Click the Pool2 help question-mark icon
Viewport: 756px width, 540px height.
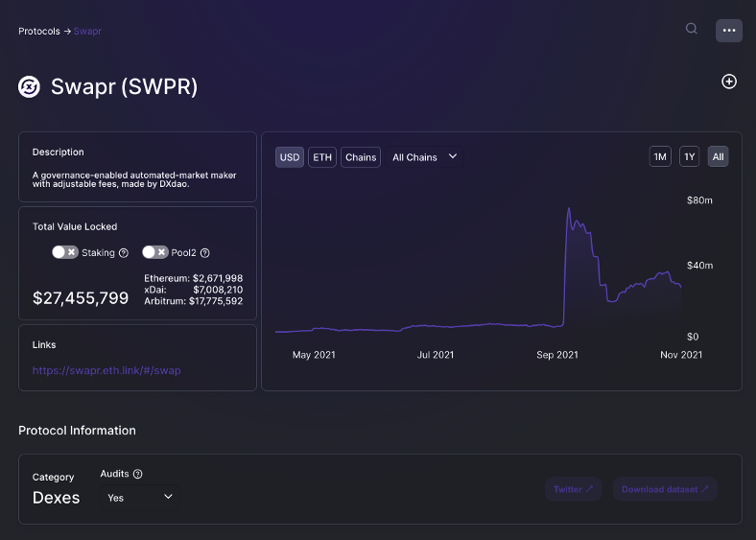pyautogui.click(x=205, y=252)
